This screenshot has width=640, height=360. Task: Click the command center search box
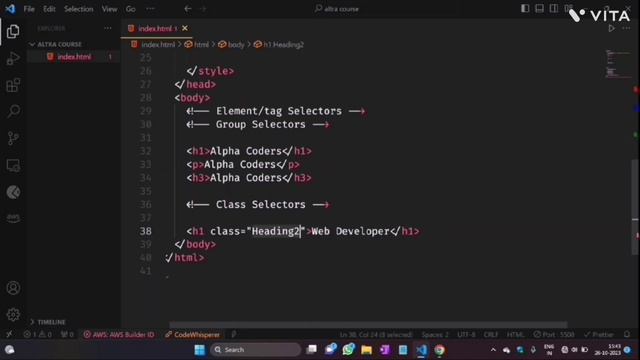point(337,9)
